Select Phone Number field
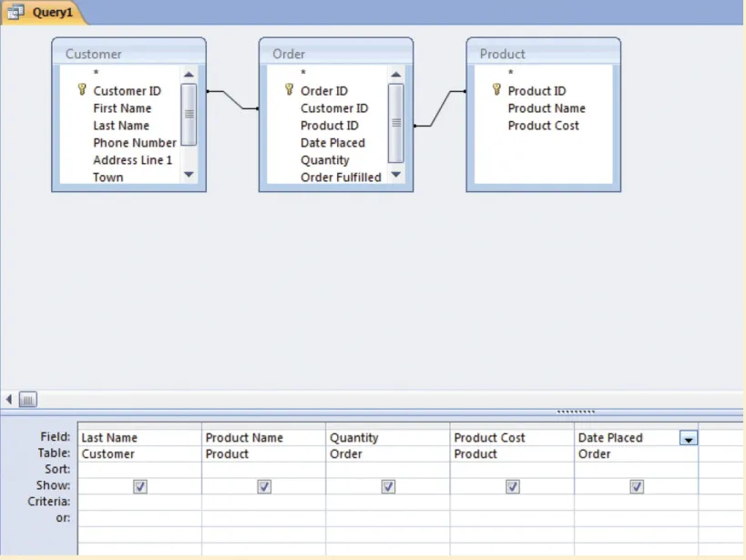The height and width of the screenshot is (560, 746). 135,143
